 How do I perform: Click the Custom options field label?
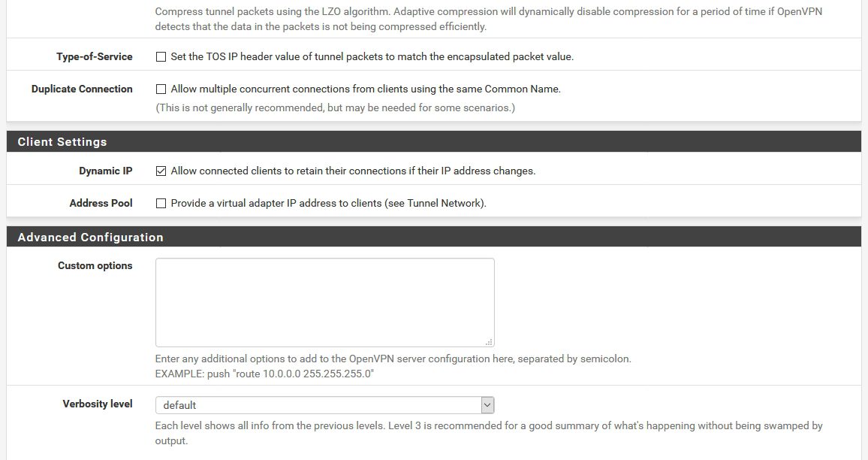tap(95, 265)
